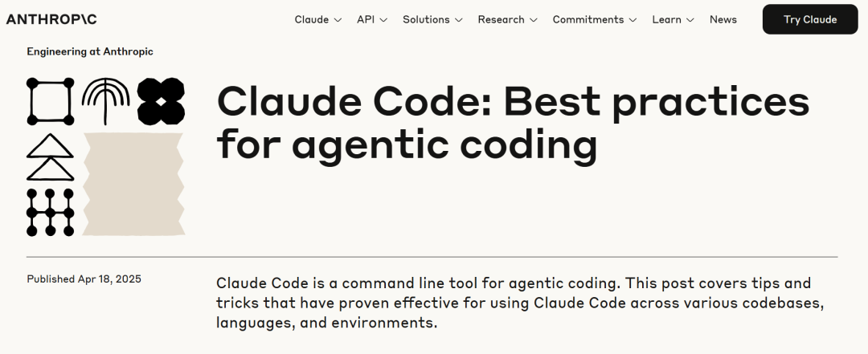
Task: Open the Engineering at Anthropic link
Action: [90, 51]
